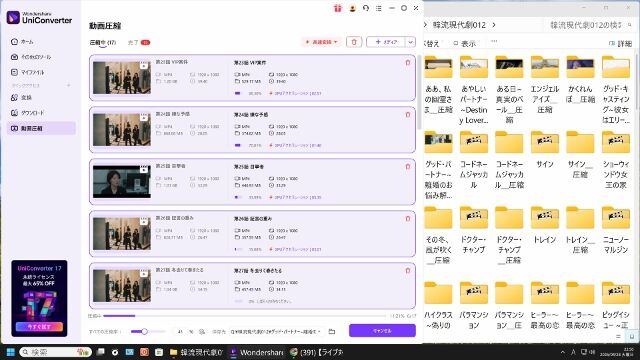Image resolution: width=640 pixels, height=360 pixels.
Task: Delete all tasks with toolbar trash button
Action: point(354,42)
